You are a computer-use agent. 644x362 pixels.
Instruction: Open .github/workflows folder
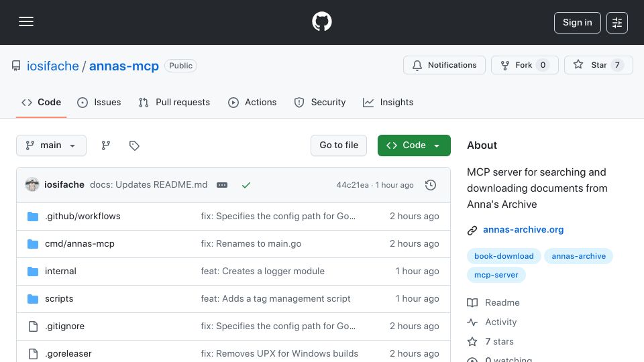tap(83, 217)
